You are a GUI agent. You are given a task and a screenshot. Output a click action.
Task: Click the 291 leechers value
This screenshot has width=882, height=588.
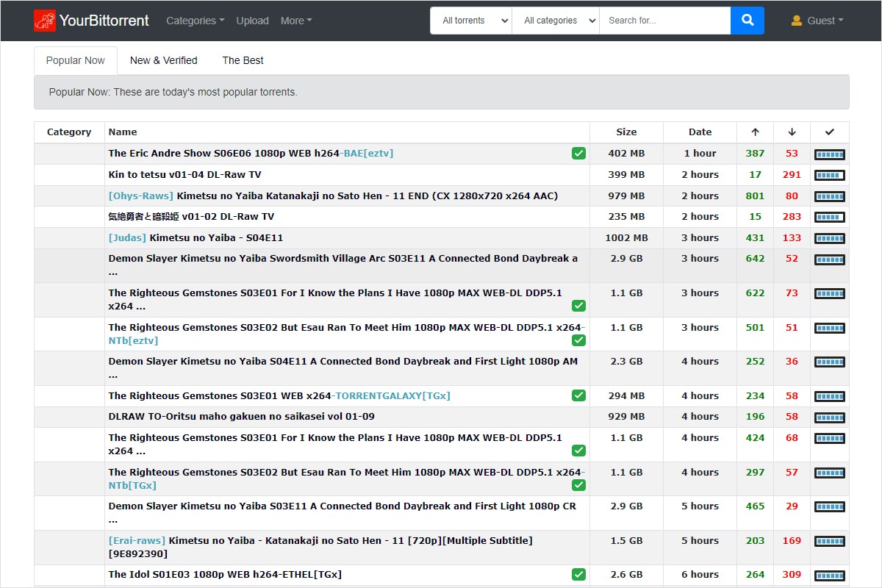coord(792,174)
